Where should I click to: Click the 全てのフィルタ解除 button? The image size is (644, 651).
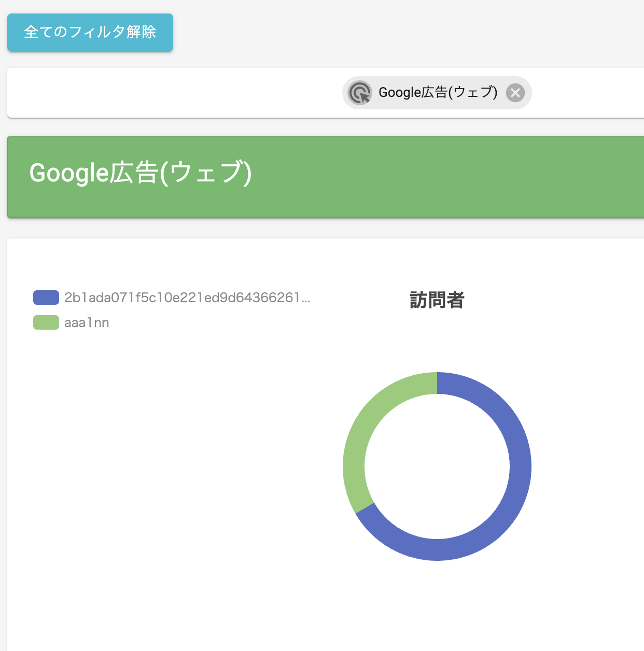pos(90,33)
